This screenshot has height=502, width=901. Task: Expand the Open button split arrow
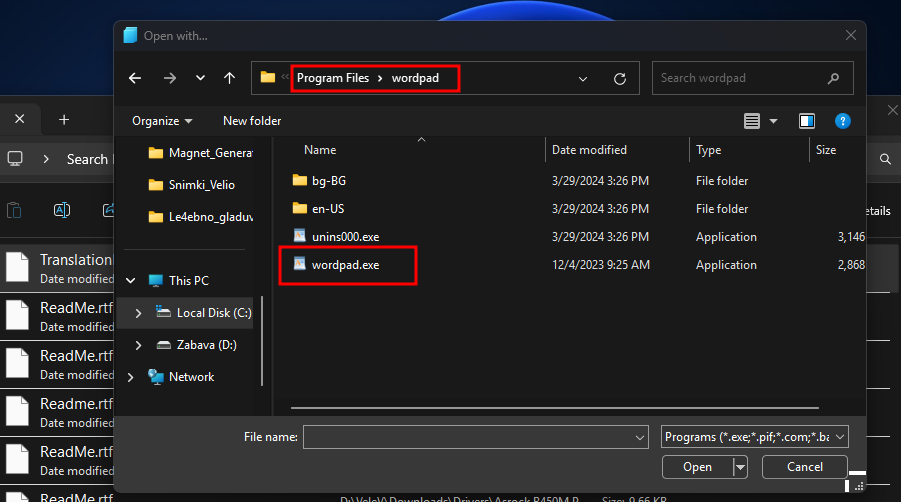pos(740,468)
